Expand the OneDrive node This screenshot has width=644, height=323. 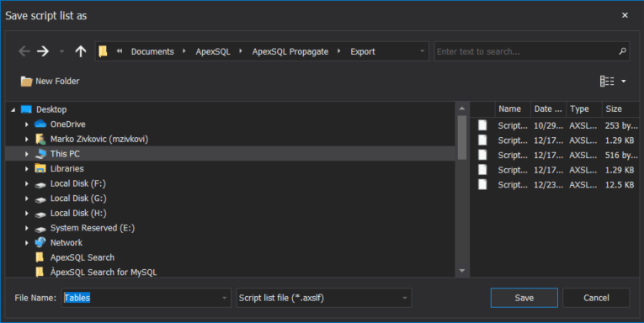(27, 124)
